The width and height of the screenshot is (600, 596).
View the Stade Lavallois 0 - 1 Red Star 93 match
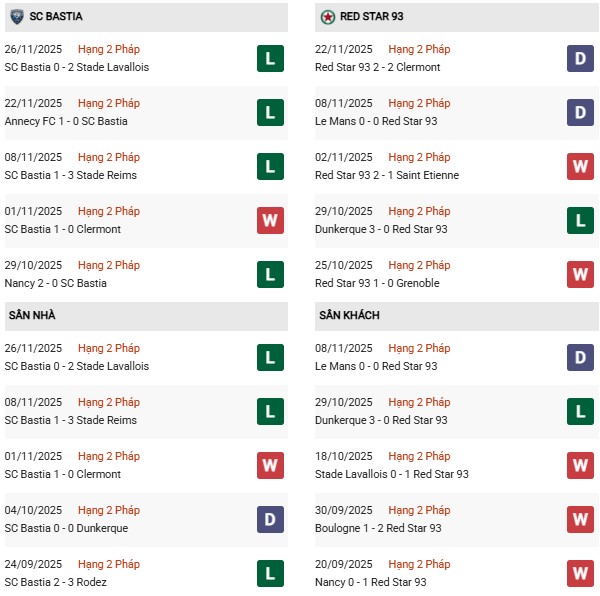coord(391,474)
